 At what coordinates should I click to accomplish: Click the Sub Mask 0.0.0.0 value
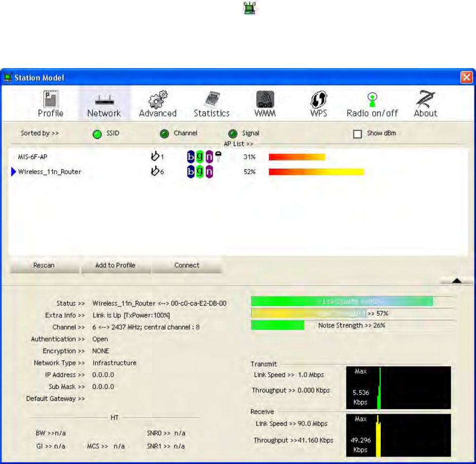103,387
